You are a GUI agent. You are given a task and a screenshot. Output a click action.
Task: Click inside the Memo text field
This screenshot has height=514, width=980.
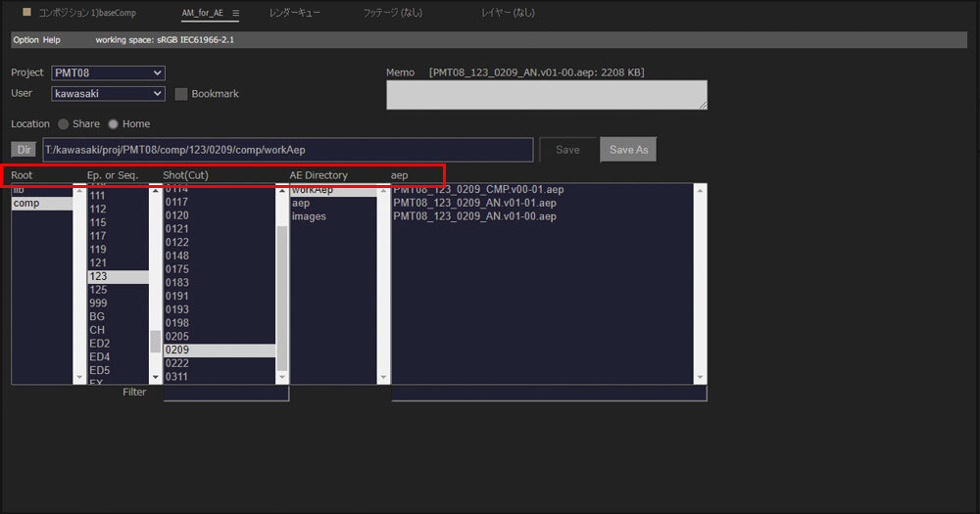(x=546, y=94)
